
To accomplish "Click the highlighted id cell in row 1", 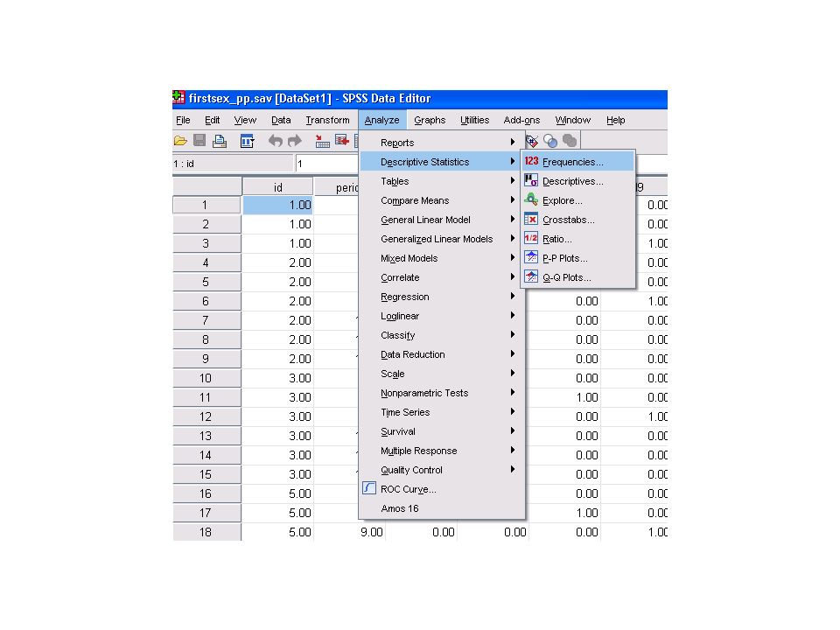I will pos(277,205).
